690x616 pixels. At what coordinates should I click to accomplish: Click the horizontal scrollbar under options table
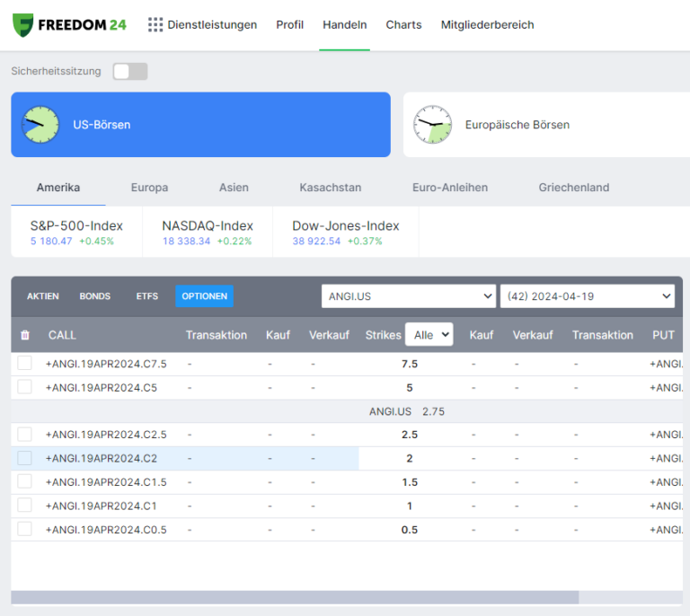(x=295, y=597)
